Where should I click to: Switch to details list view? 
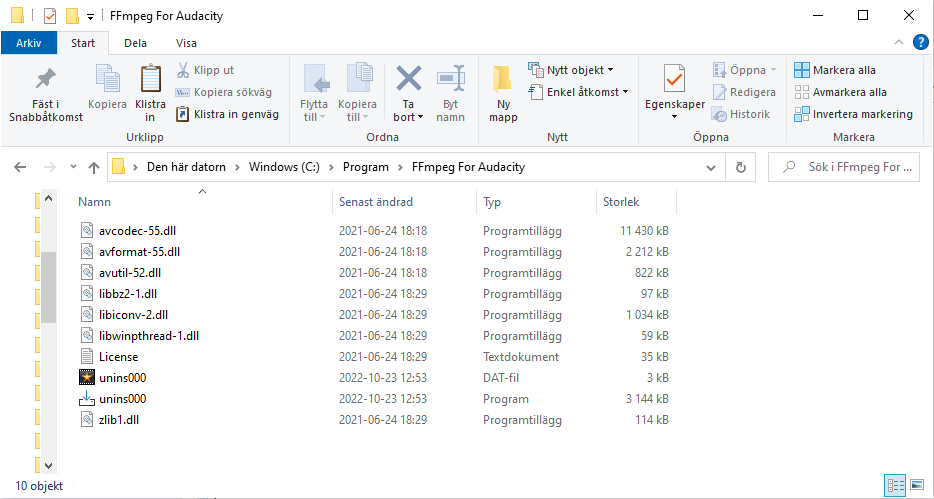pos(896,486)
